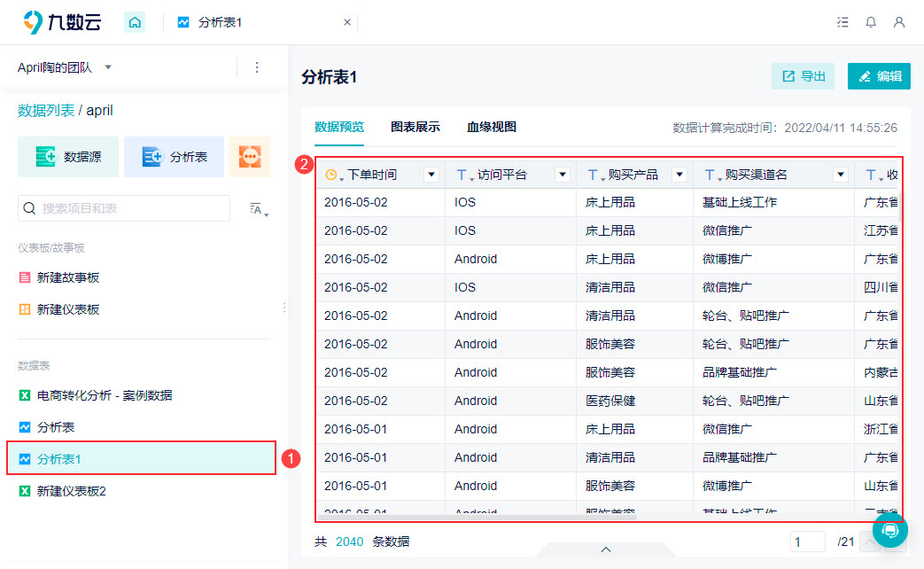Open the 访问平台 column filter dropdown
Viewport: 924px width, 569px height.
[563, 175]
